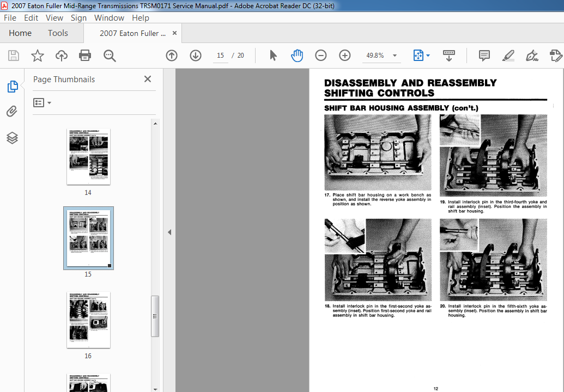Image resolution: width=564 pixels, height=392 pixels.
Task: Click step 20 instruction text
Action: [493, 311]
